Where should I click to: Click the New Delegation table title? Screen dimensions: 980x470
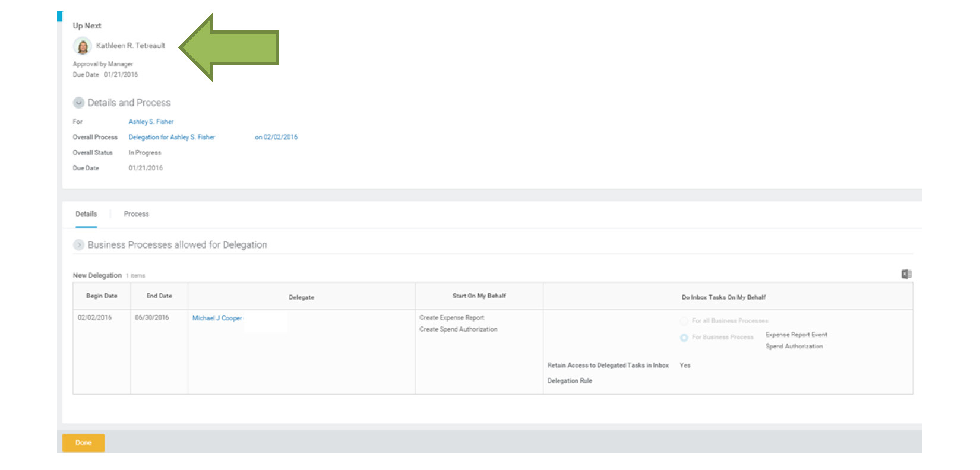(x=97, y=275)
